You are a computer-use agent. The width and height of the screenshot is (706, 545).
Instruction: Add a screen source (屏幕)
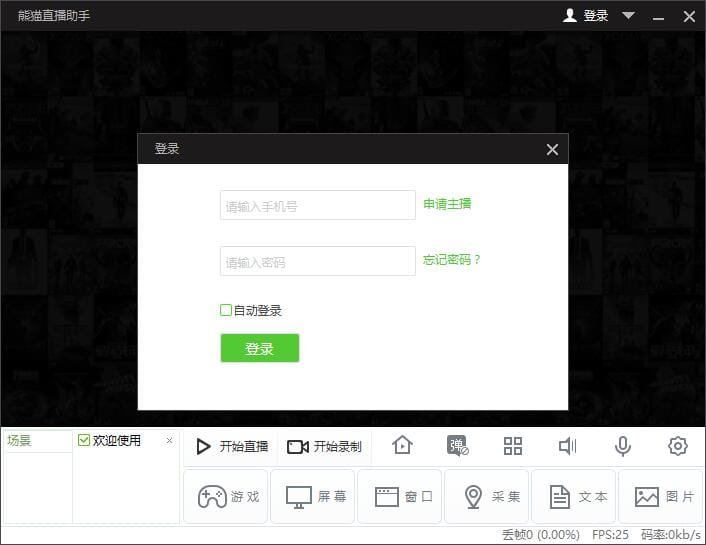pos(312,496)
